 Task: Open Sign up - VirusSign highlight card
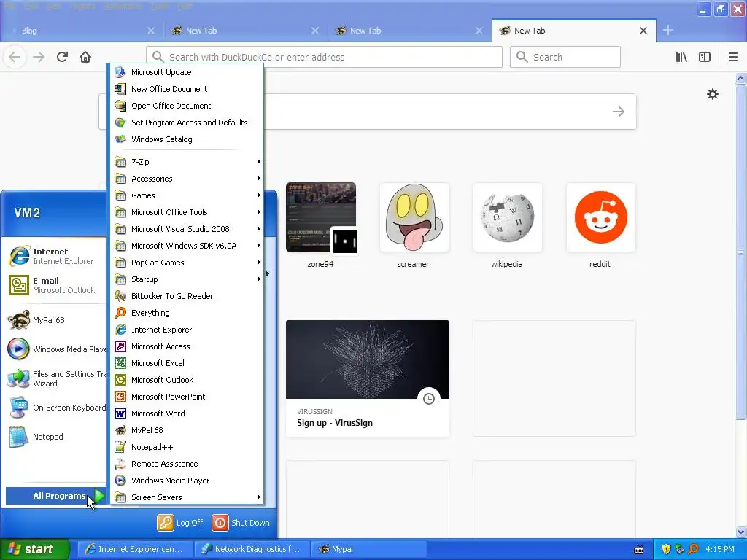[x=368, y=378]
